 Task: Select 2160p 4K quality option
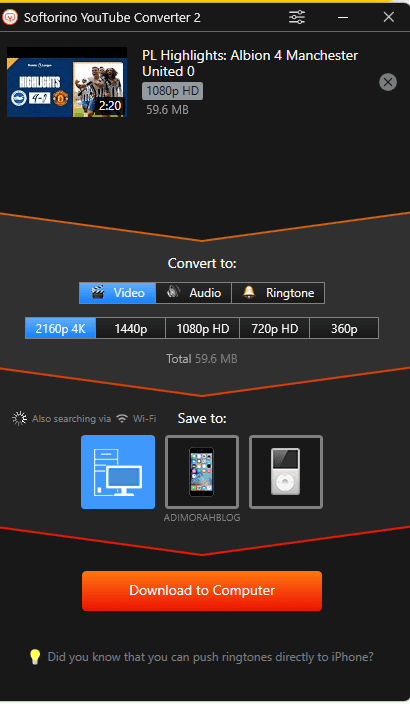click(x=61, y=328)
